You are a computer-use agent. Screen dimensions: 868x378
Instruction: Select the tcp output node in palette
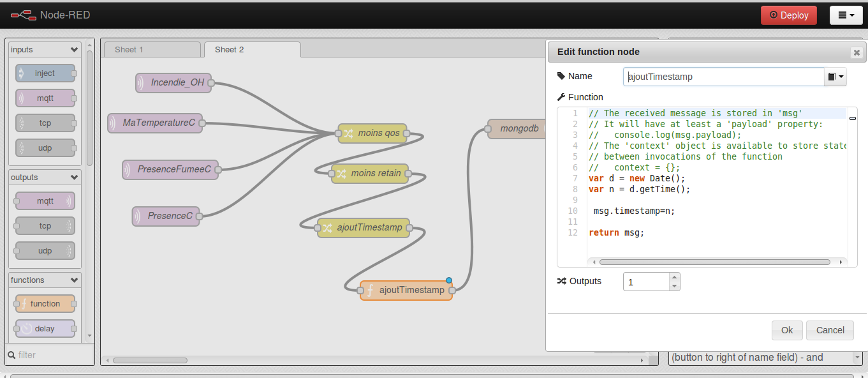tap(45, 226)
